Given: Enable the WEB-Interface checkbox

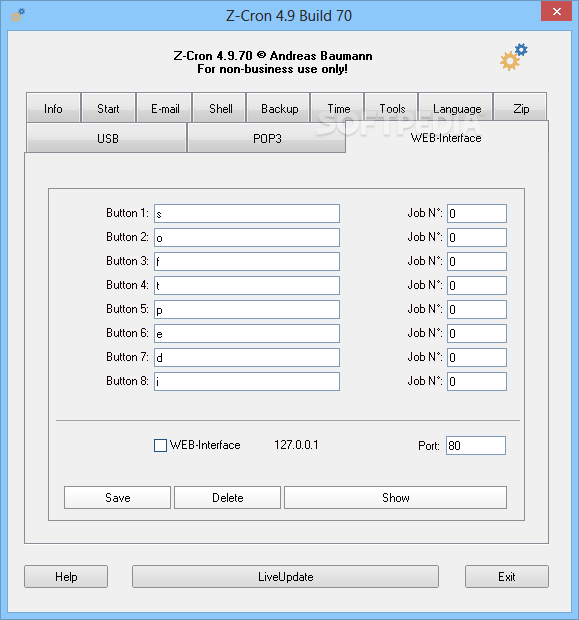Looking at the screenshot, I should pos(160,445).
